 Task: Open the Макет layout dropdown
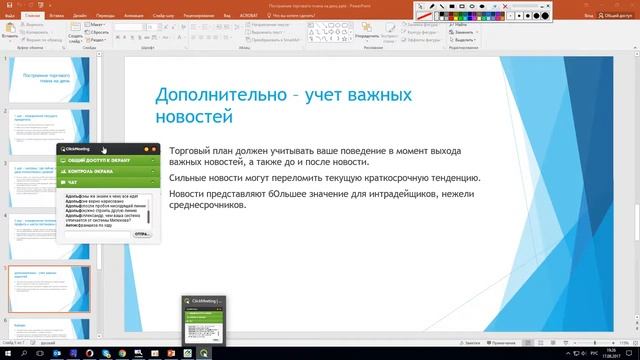click(96, 24)
